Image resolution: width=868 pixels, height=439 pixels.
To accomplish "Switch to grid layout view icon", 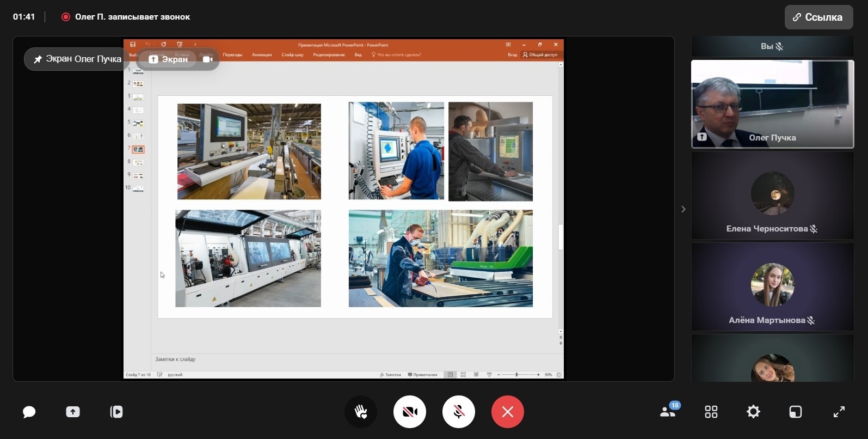I will coord(711,412).
